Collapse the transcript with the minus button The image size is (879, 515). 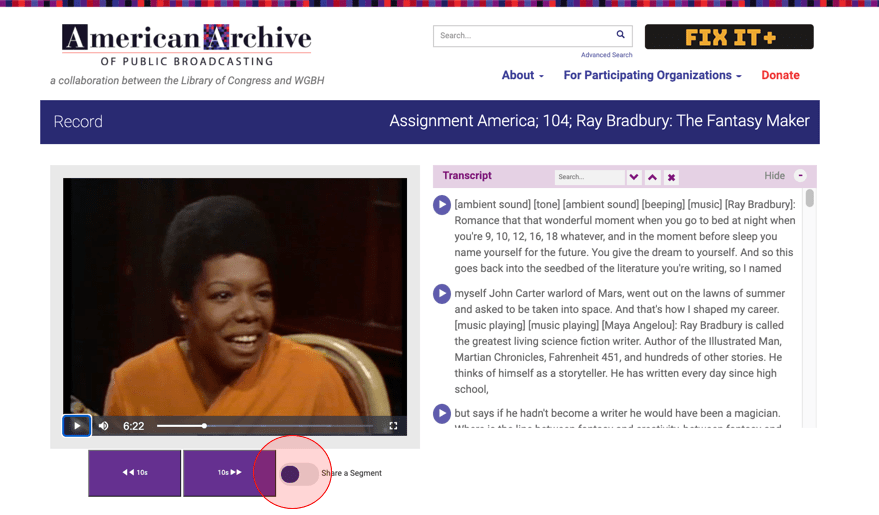[800, 176]
